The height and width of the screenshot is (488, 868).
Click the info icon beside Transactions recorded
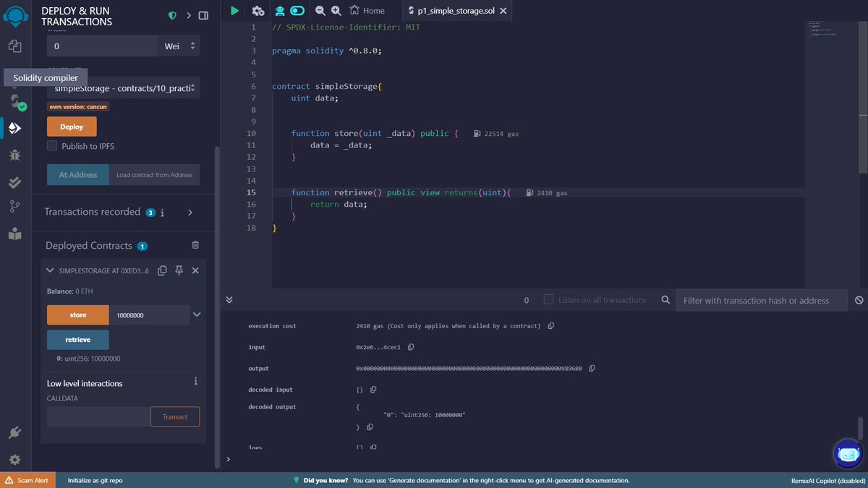click(x=162, y=213)
